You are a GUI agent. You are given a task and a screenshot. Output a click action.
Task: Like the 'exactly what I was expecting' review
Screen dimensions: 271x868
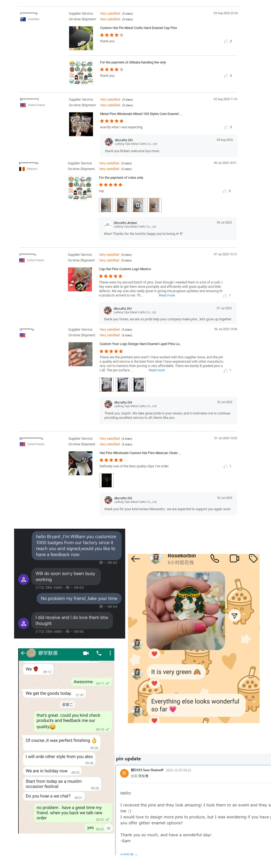[x=226, y=127]
